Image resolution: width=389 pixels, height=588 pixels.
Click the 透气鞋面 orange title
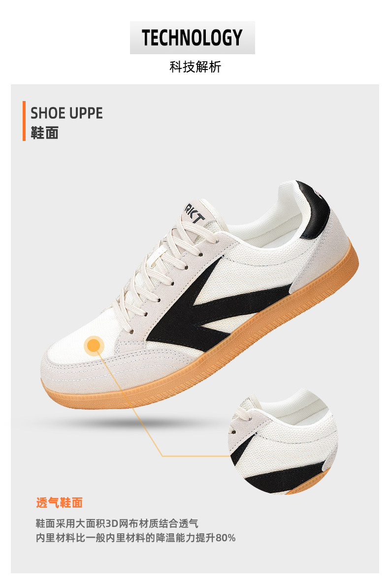pos(59,503)
